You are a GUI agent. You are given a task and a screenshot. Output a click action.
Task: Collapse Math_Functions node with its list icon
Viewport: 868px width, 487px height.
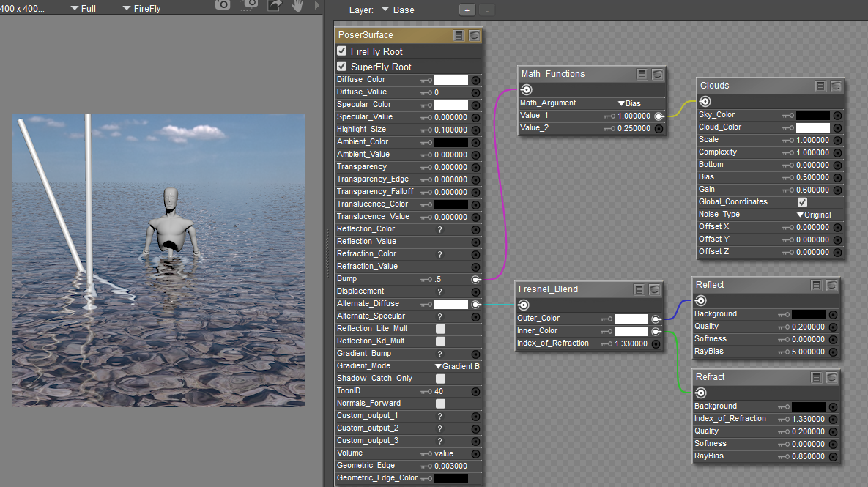642,75
